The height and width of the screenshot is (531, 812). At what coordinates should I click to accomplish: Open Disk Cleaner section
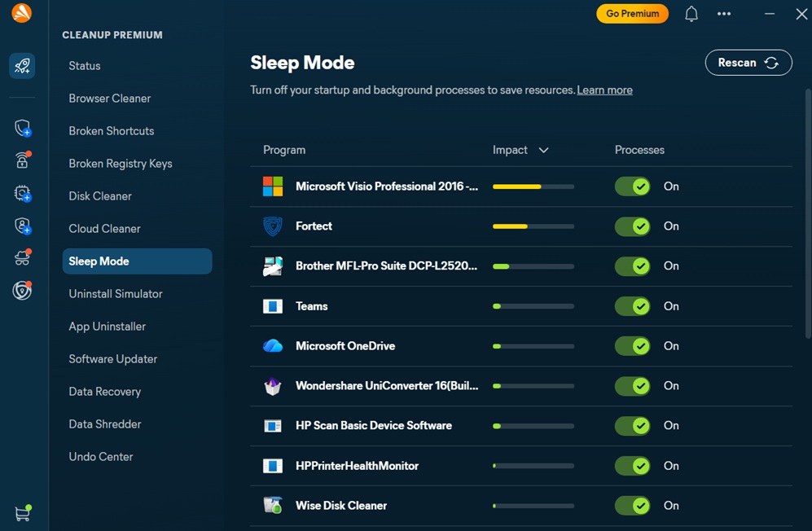coord(100,196)
